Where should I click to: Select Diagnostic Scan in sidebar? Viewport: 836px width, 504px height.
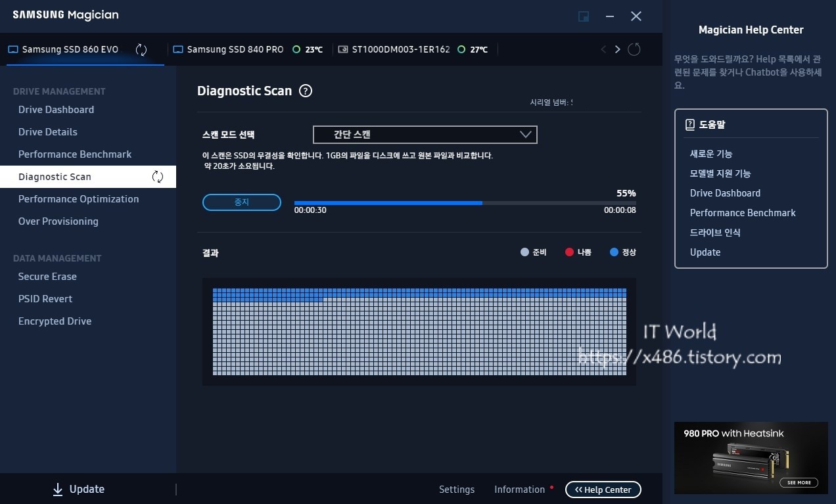pos(88,177)
